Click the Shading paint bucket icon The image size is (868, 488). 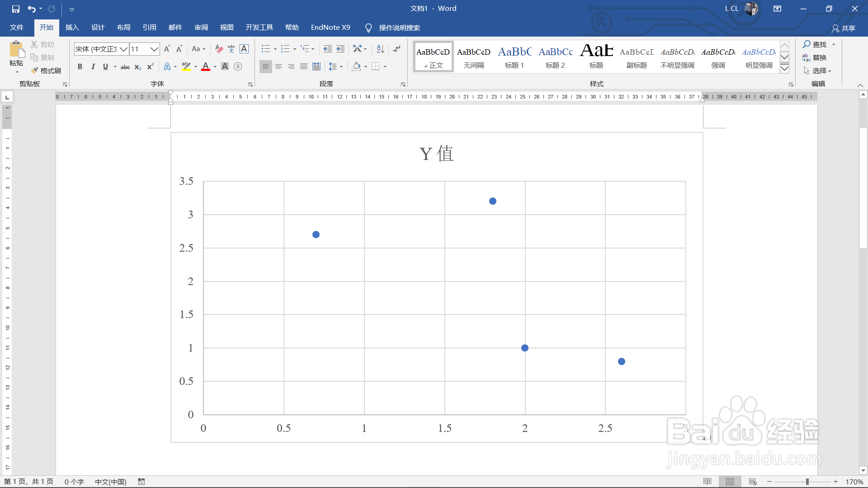tap(357, 66)
